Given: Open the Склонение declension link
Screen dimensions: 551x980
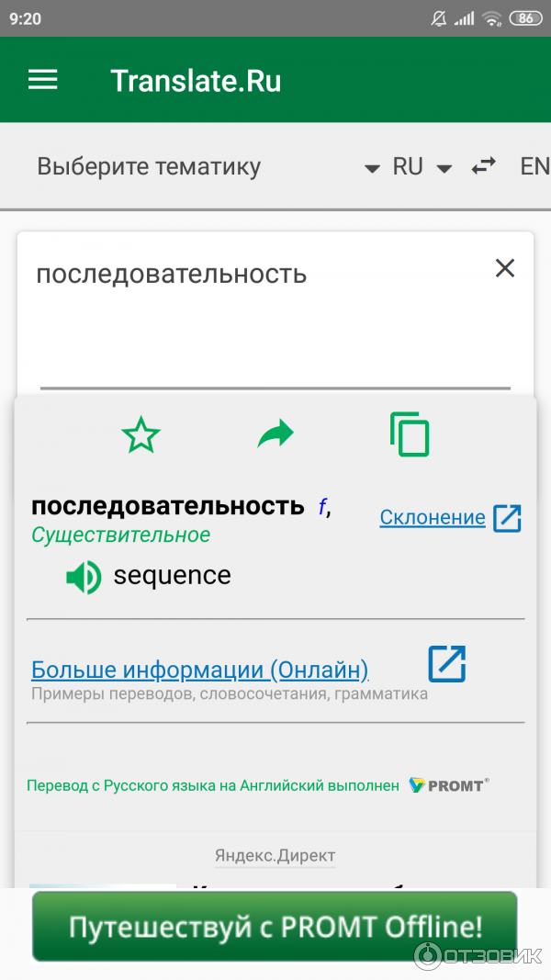Looking at the screenshot, I should 433,518.
